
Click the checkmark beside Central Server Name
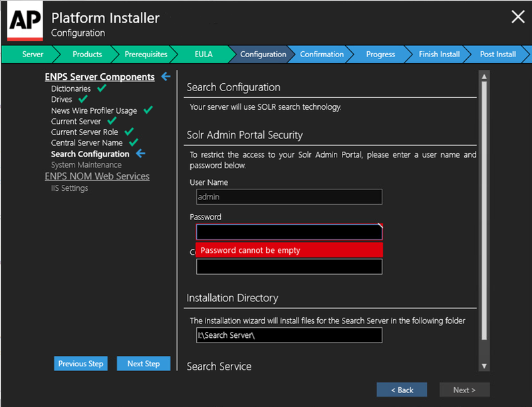(x=134, y=142)
